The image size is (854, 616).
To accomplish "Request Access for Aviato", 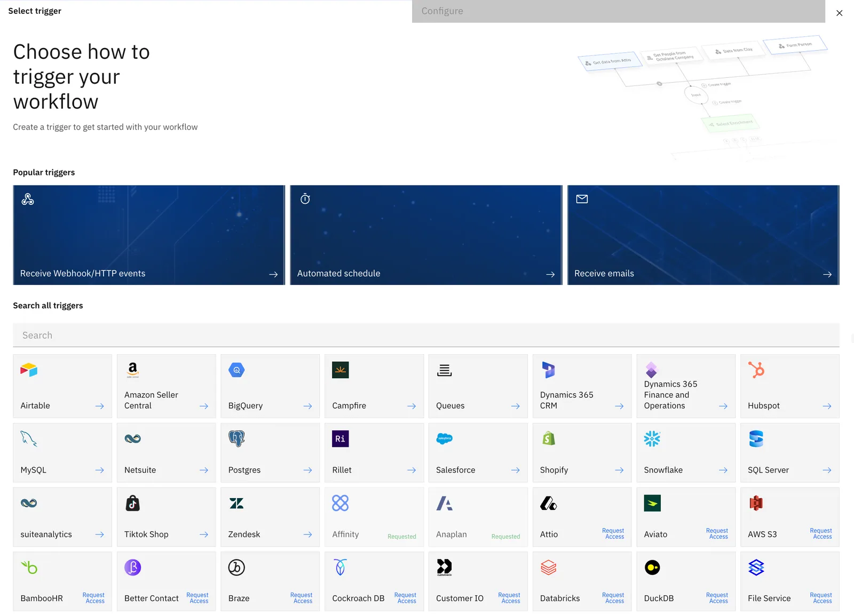I will [717, 534].
